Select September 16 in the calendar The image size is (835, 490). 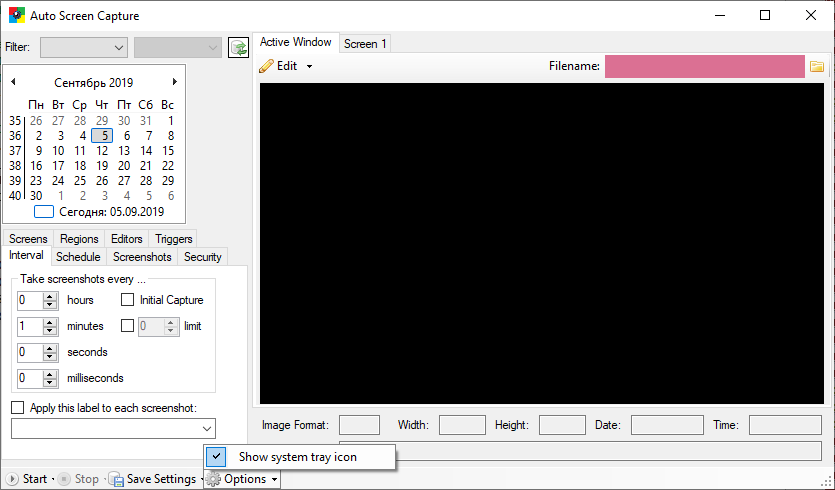pyautogui.click(x=36, y=166)
